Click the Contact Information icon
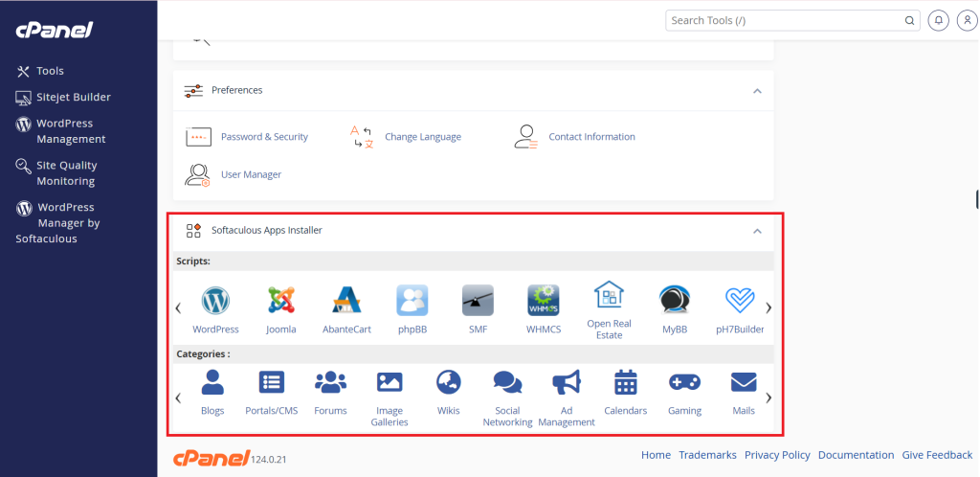This screenshot has width=980, height=477. [525, 136]
